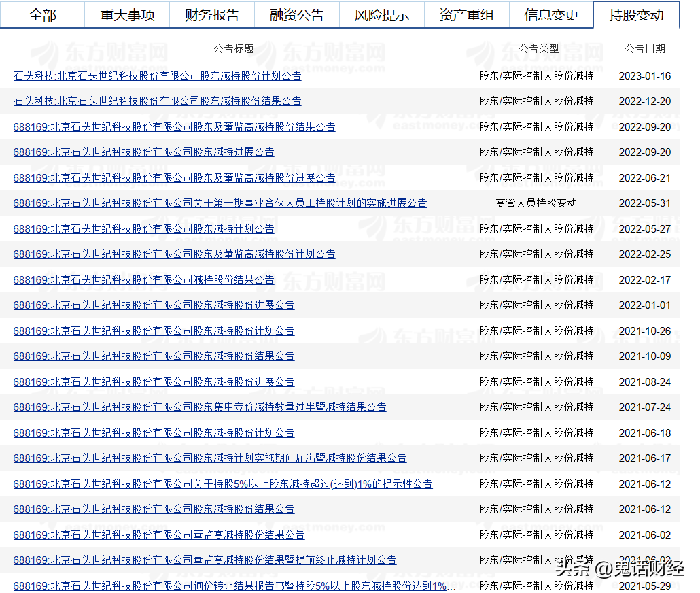
Task: Click the 高管人员持股变动 type cell
Action: tap(536, 203)
